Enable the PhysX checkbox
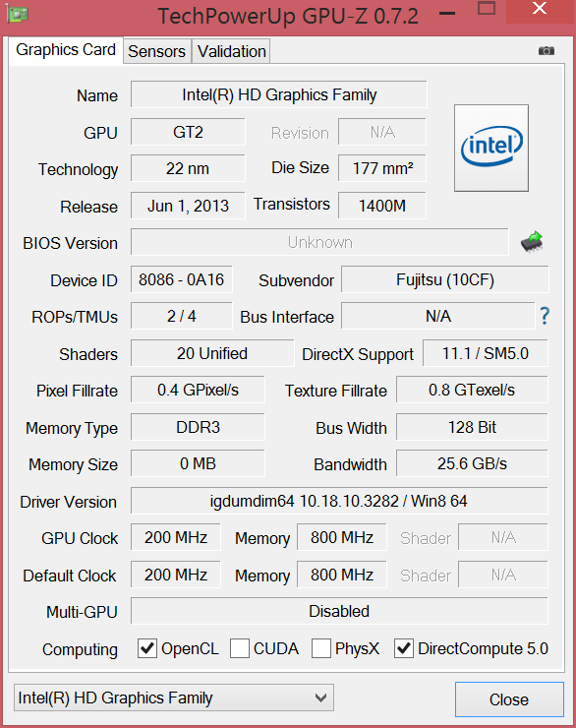This screenshot has width=576, height=728. 320,648
